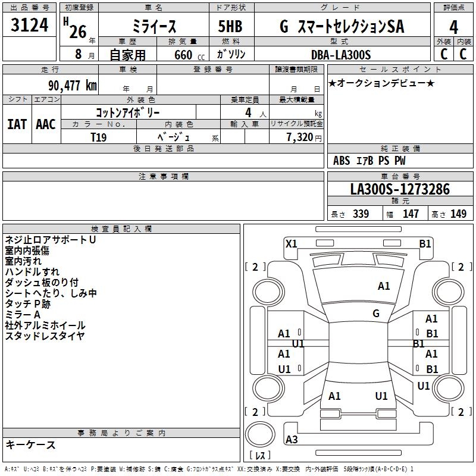Select vehicle history value 自家用
This screenshot has width=476, height=476.
click(127, 55)
